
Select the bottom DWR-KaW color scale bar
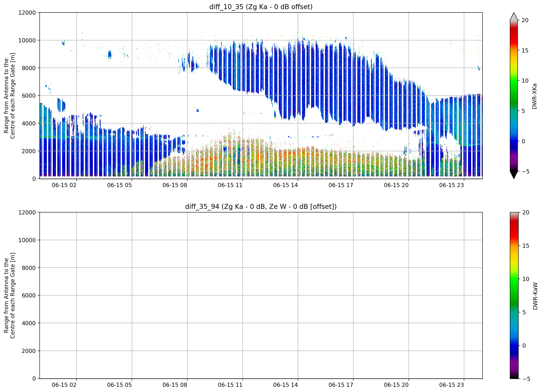pyautogui.click(x=514, y=295)
